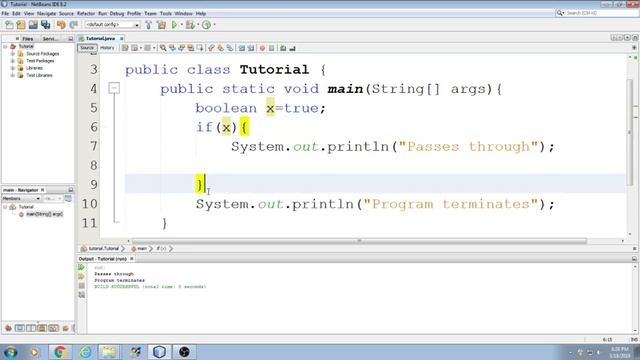The width and height of the screenshot is (640, 360).
Task: Toggle Show Inner Classes filter in Navigator
Action: (x=53, y=328)
